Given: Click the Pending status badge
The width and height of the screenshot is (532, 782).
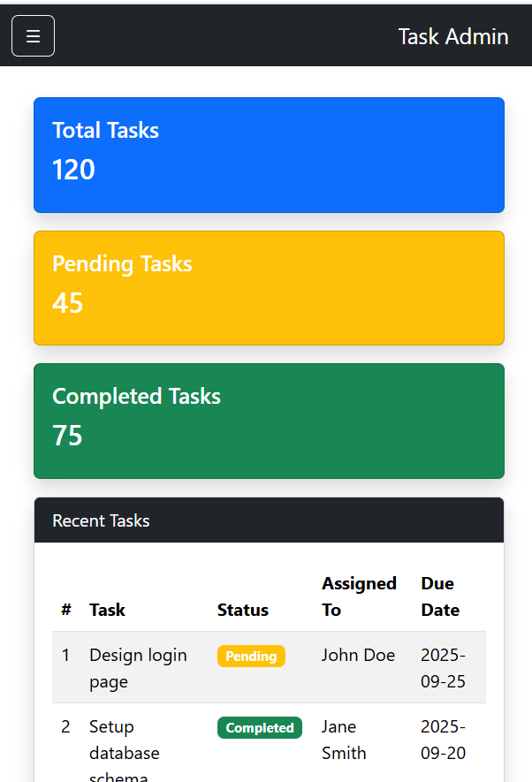Looking at the screenshot, I should click(251, 657).
